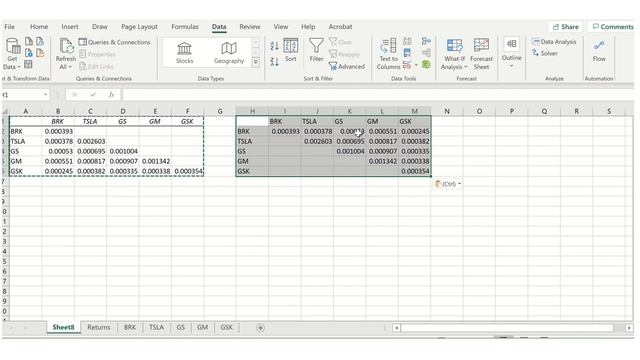Expand the Name Box dropdown
The height and width of the screenshot is (360, 640).
tap(45, 95)
